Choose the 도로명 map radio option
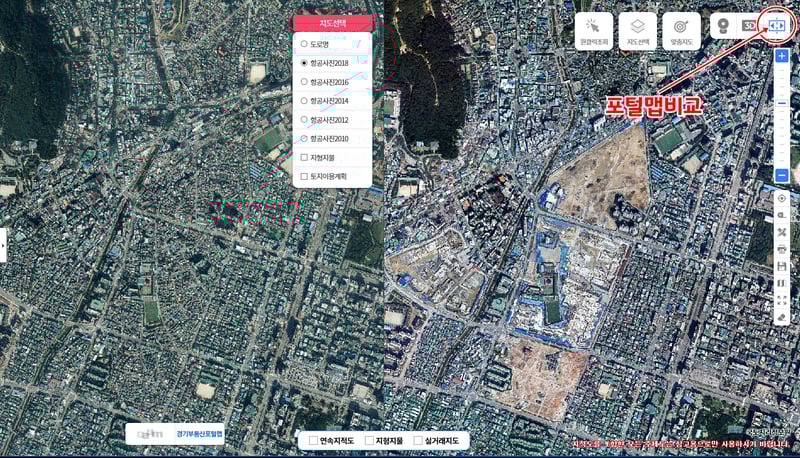Viewport: 800px width, 458px height. tap(304, 44)
